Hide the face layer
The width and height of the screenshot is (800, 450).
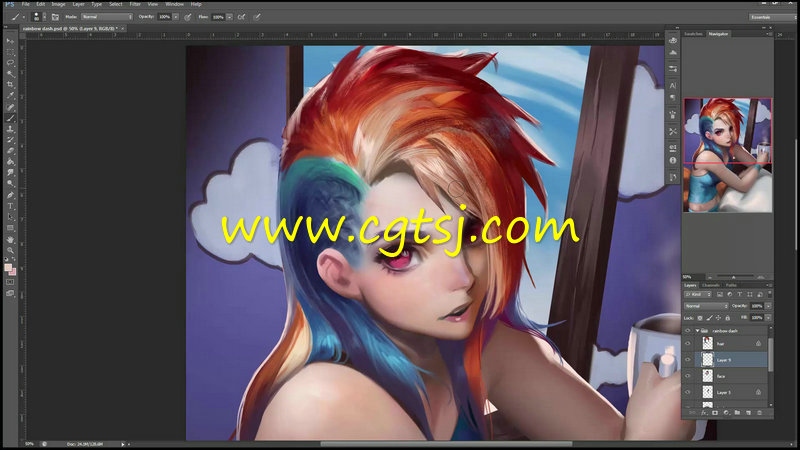pos(688,376)
